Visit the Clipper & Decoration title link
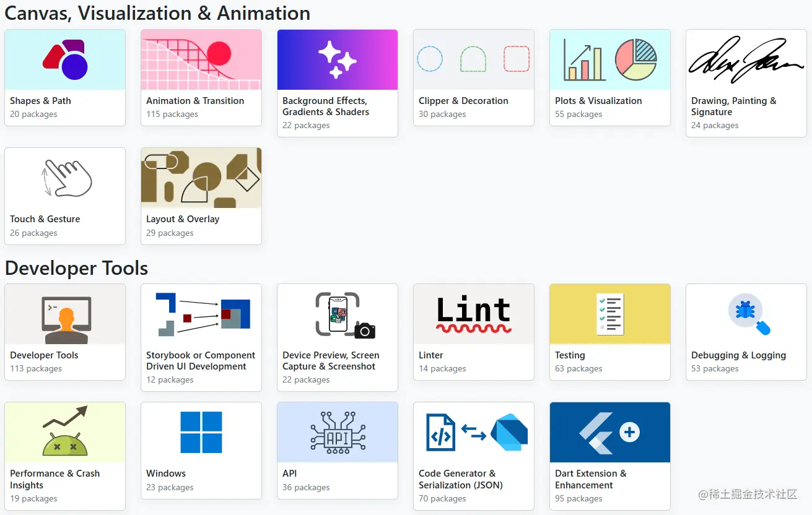This screenshot has width=812, height=515. (x=463, y=101)
